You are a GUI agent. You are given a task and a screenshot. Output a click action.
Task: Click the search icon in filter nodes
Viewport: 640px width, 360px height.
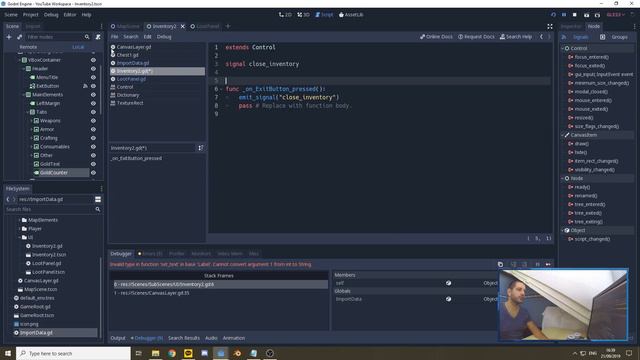[87, 37]
